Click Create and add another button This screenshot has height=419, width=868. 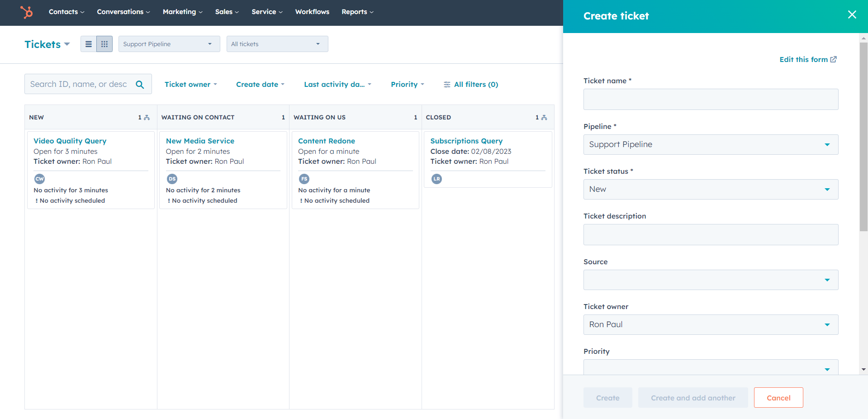click(x=693, y=397)
